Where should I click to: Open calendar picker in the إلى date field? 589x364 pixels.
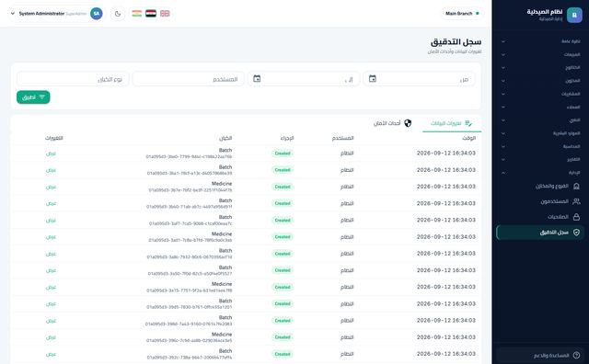point(257,79)
